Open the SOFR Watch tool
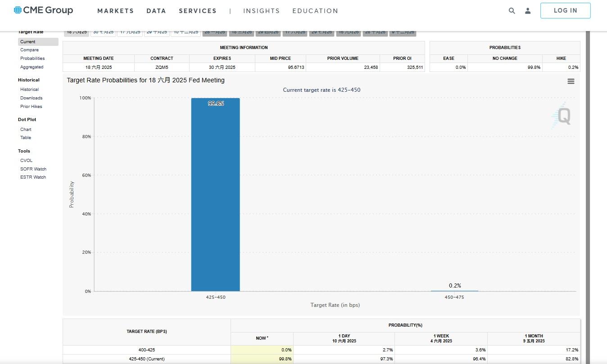607x364 pixels. 33,169
